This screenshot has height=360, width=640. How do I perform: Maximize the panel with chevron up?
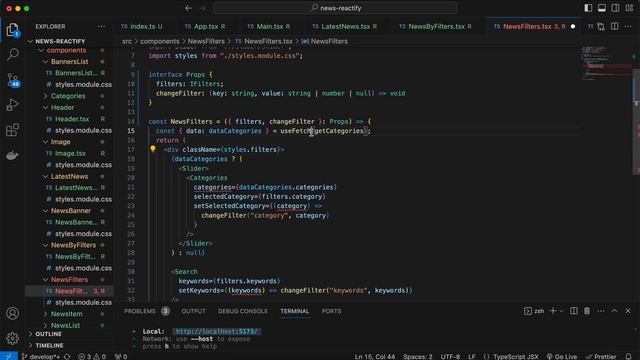tap(614, 311)
